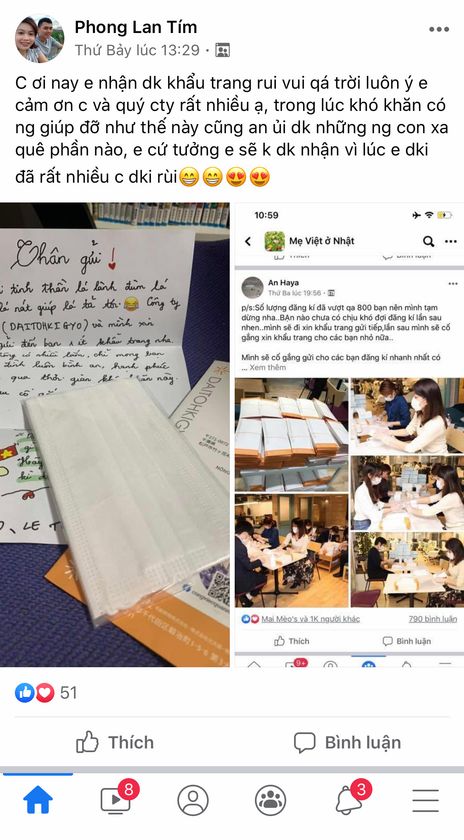
Task: Tap the Home tab icon
Action: point(38,800)
